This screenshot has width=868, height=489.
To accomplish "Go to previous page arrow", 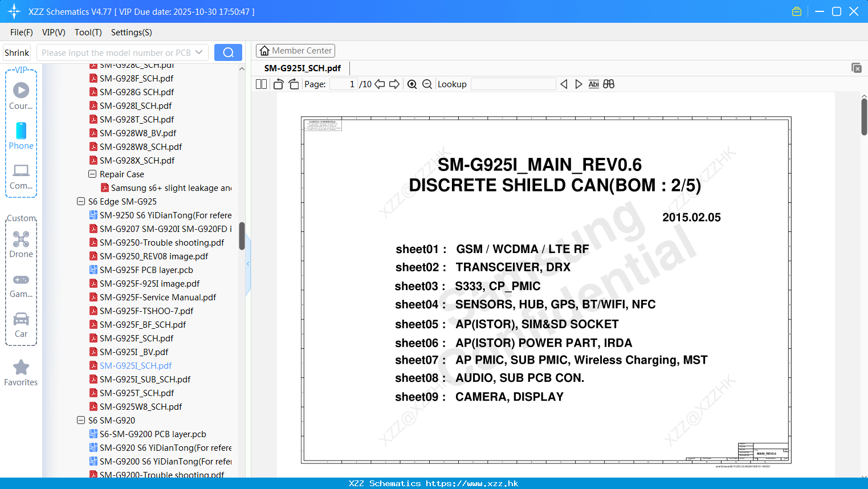I will coord(380,84).
